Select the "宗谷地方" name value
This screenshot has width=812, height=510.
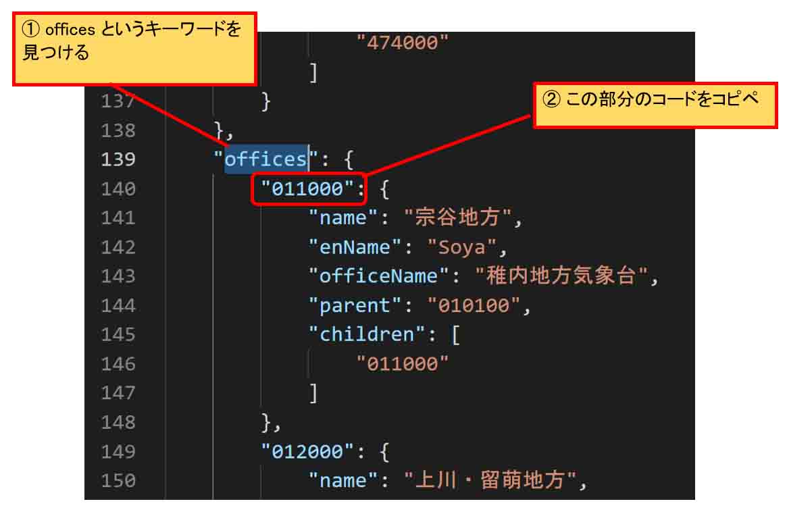pyautogui.click(x=461, y=218)
